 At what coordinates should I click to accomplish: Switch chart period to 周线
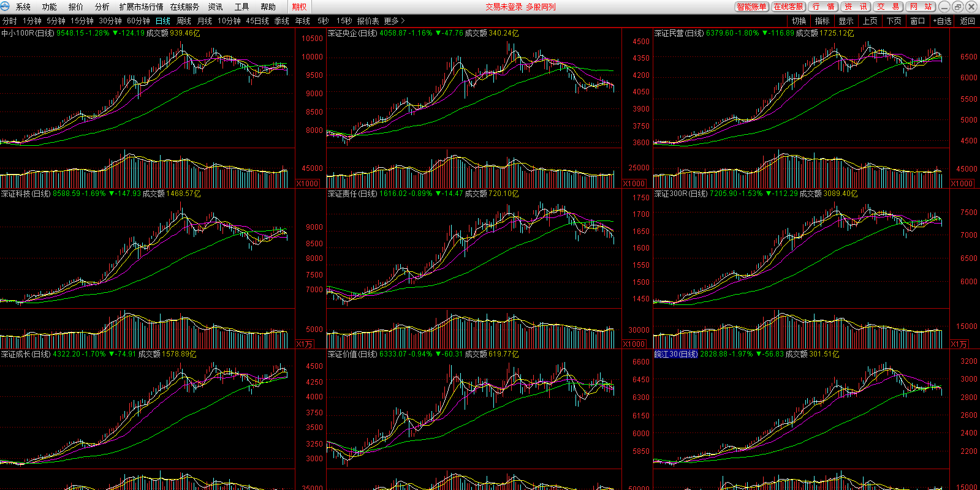point(184,21)
